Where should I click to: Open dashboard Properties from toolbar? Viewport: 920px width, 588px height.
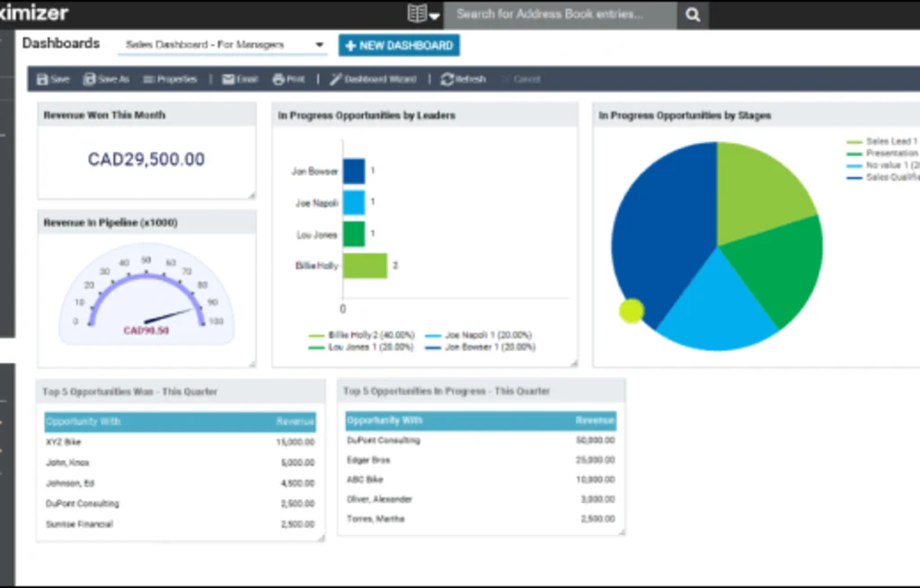[x=170, y=79]
